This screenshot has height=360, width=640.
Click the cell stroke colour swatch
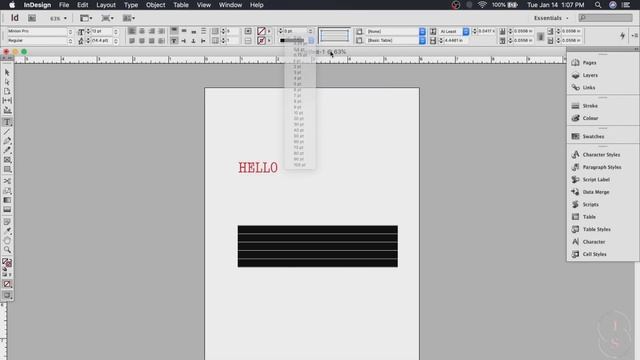(x=262, y=41)
